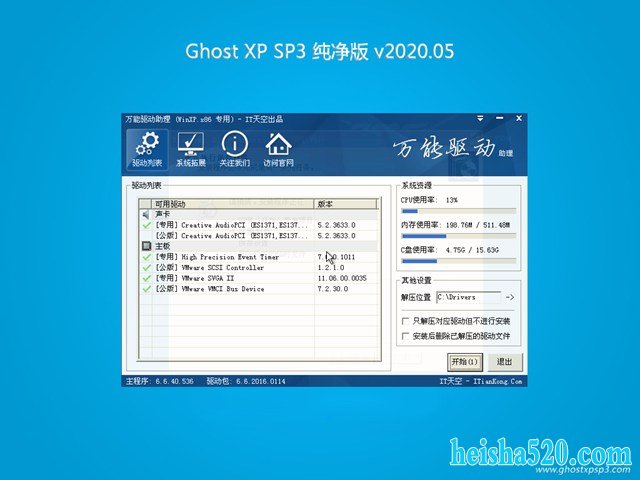Screen dimensions: 640x480
Task: Open the 访问官网 home icon
Action: point(278,148)
